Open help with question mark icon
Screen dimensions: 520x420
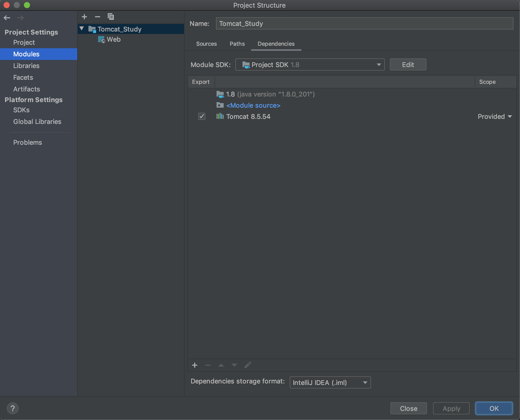click(13, 408)
